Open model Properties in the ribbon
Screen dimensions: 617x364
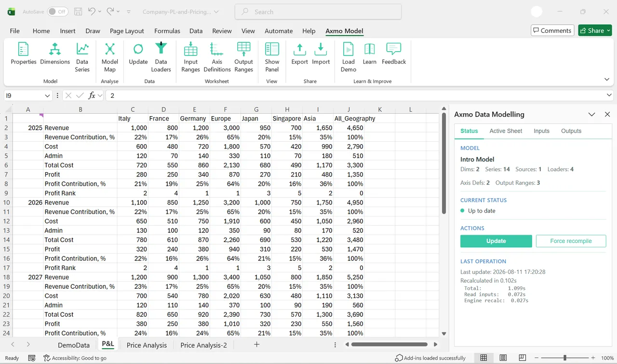click(24, 54)
